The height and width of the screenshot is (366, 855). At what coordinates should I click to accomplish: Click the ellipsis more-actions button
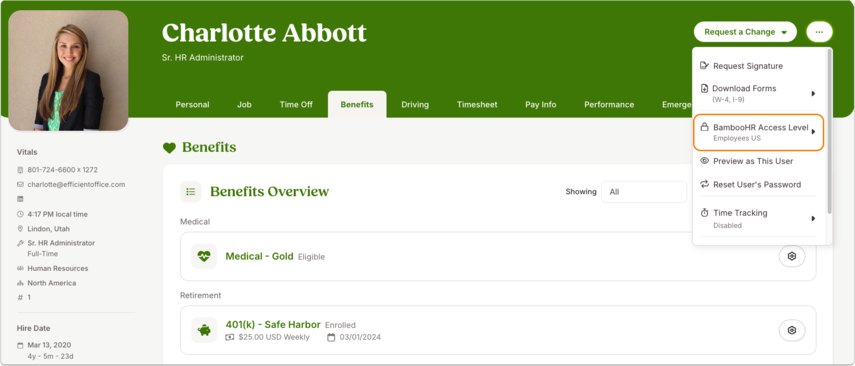(819, 32)
